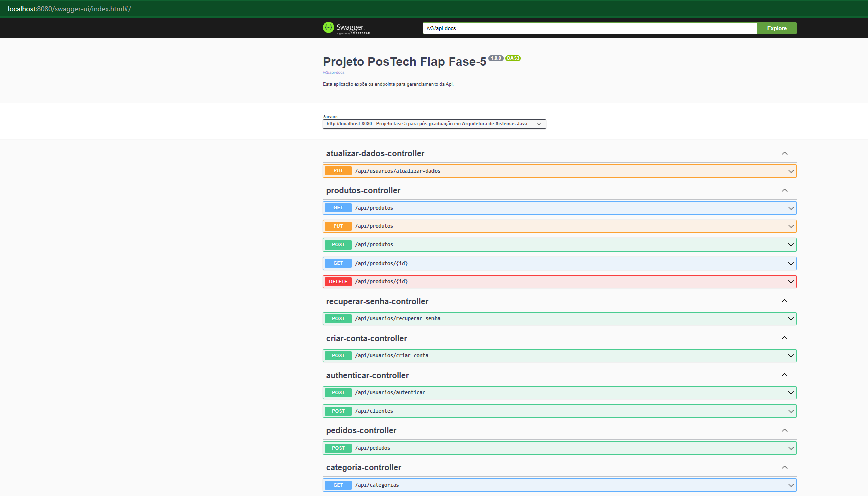This screenshot has height=496, width=868.
Task: Click the /api/categorias path text
Action: click(x=377, y=485)
